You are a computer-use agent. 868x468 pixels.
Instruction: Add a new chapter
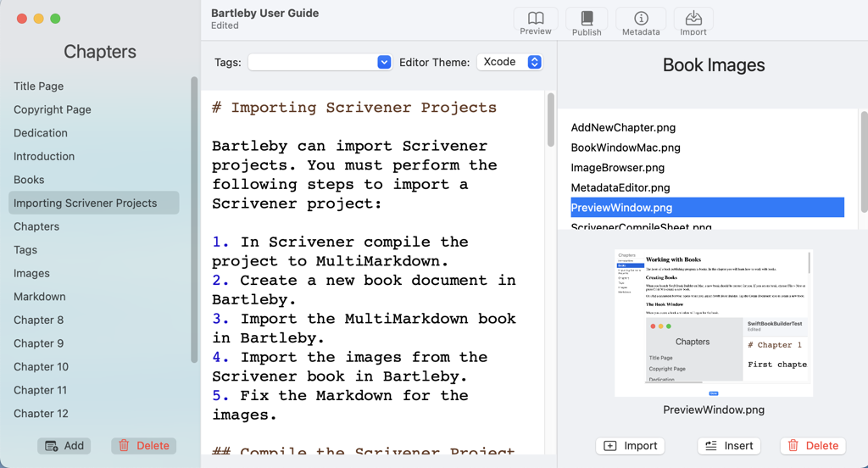64,445
